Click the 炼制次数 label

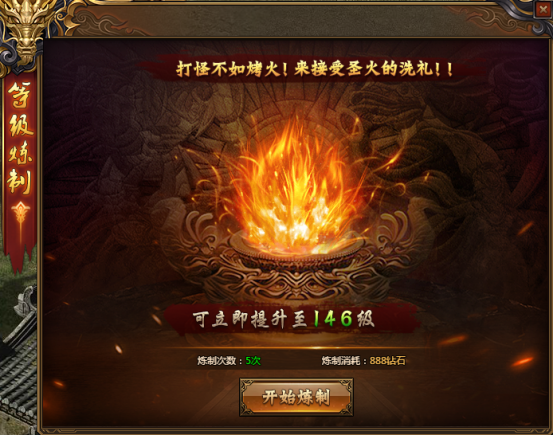[x=217, y=361]
